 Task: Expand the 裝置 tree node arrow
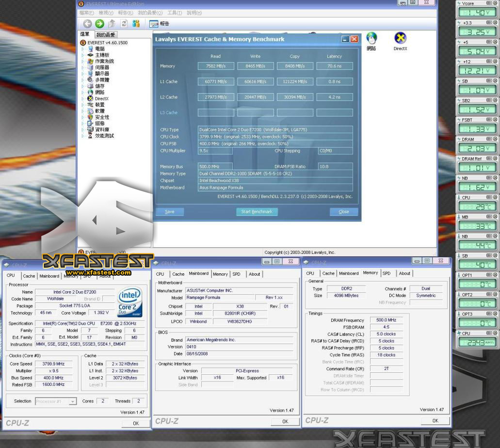coord(83,105)
